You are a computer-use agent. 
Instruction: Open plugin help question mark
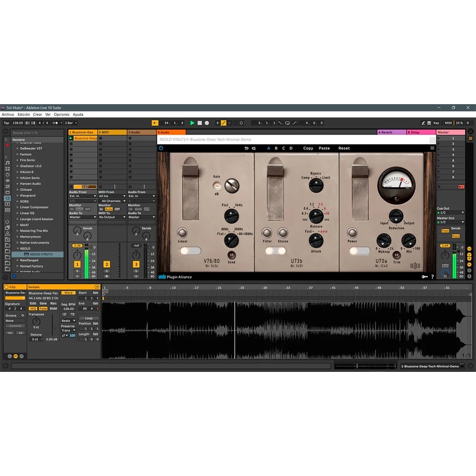[x=432, y=277]
